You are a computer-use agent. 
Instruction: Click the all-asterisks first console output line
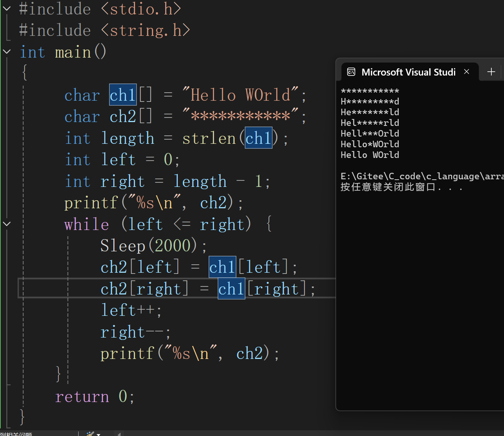click(x=370, y=91)
